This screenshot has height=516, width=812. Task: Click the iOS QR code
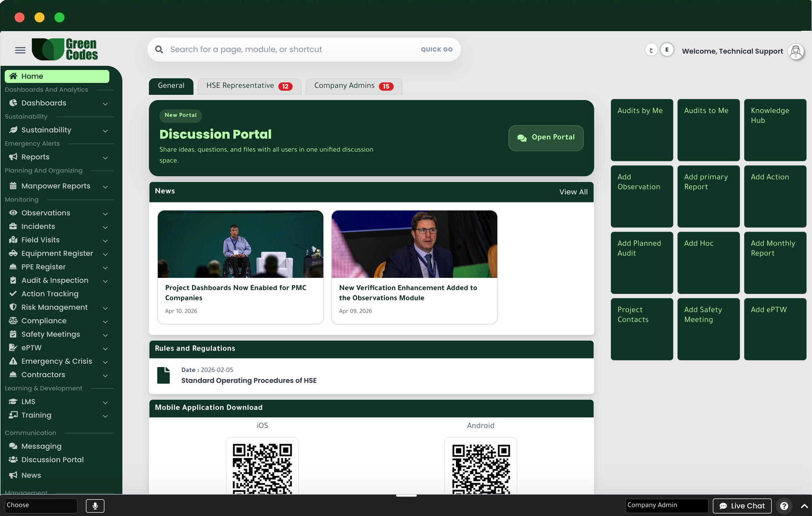point(263,468)
